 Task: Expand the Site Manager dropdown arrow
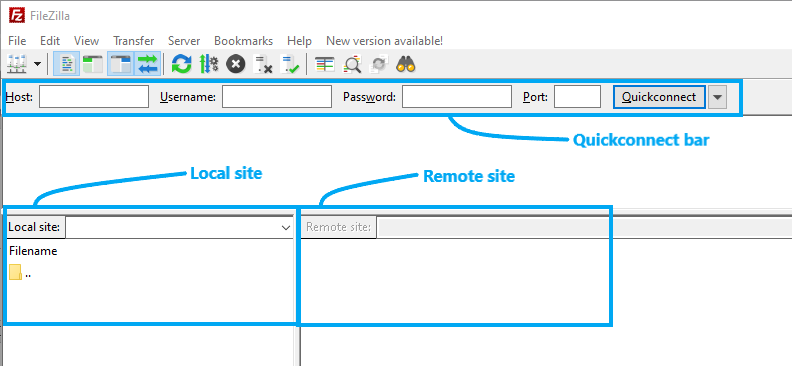[x=38, y=64]
